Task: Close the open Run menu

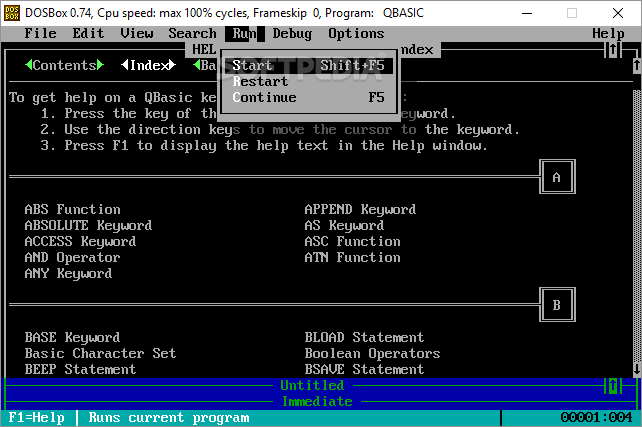Action: [244, 34]
